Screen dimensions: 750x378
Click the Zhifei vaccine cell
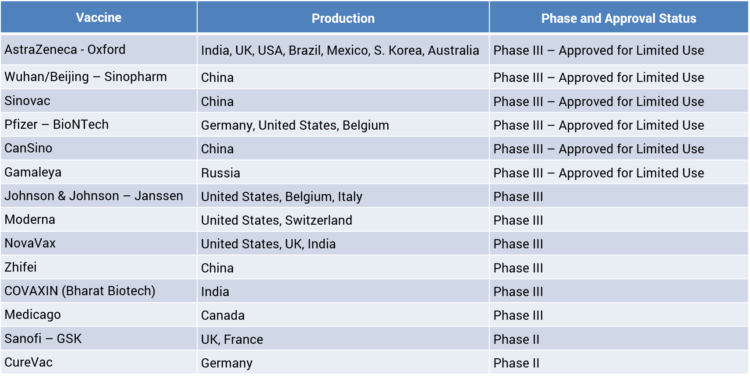point(99,267)
